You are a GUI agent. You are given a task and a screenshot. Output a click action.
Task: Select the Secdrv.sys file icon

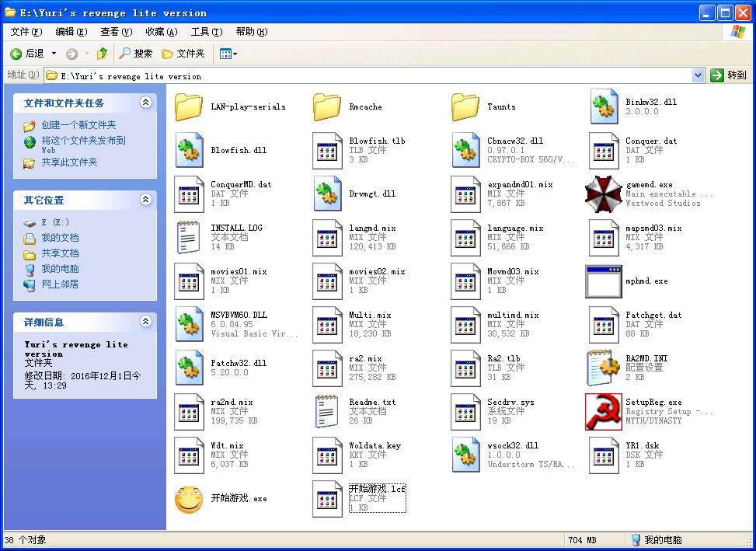tap(465, 412)
